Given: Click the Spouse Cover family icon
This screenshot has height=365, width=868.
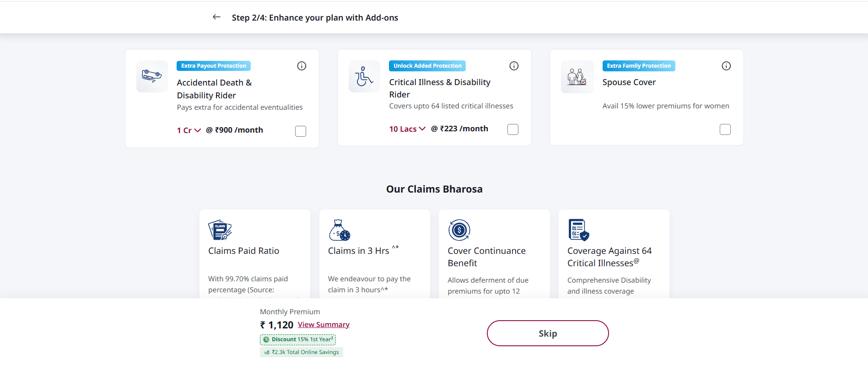Looking at the screenshot, I should tap(577, 77).
